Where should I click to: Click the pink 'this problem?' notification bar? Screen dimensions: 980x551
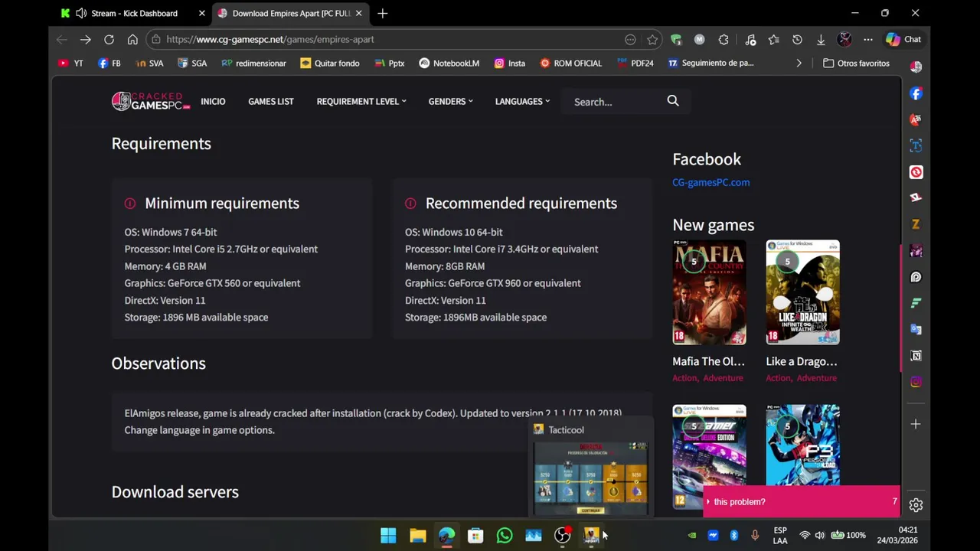coord(802,502)
